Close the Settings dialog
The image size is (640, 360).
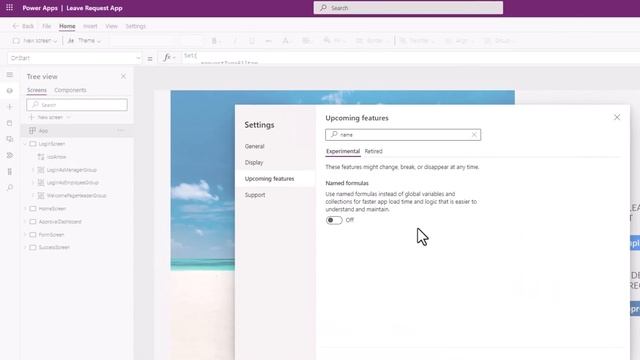[617, 118]
